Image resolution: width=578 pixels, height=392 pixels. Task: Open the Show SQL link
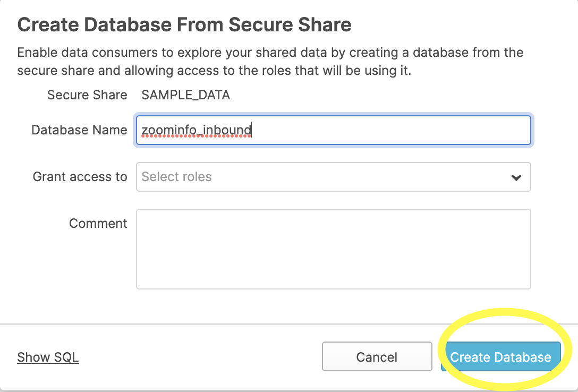click(x=48, y=357)
